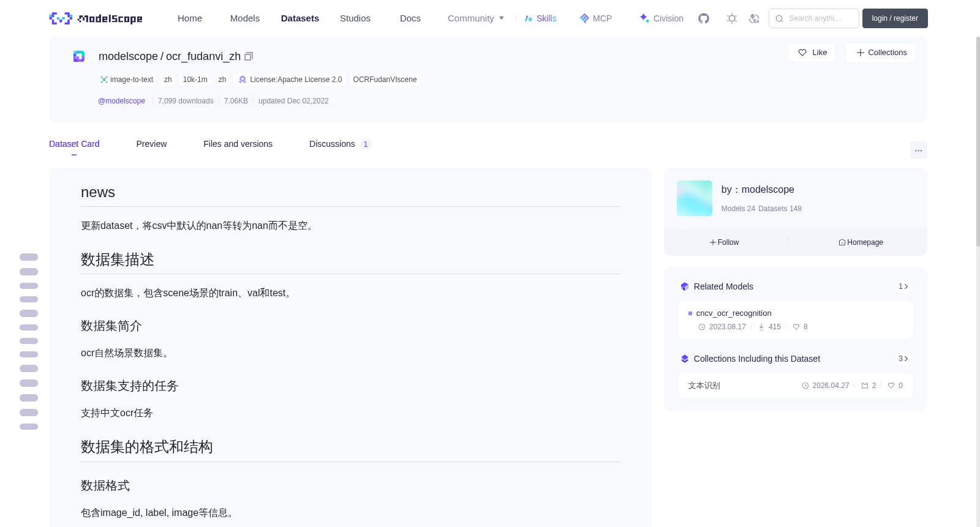Click the Collections Including this Dataset icon
Viewport: 980px width, 527px height.
pos(685,359)
